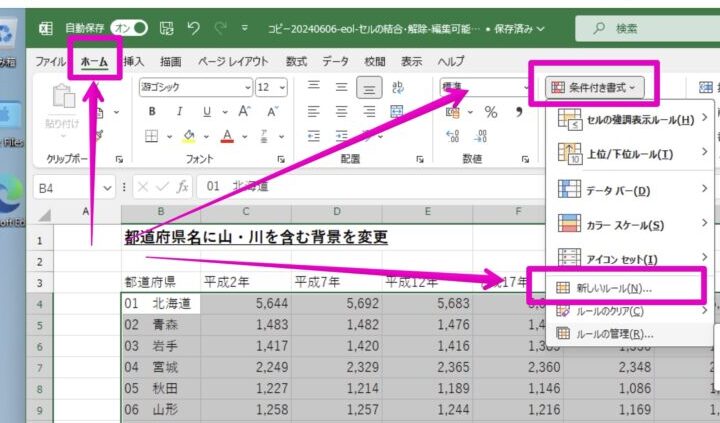This screenshot has width=720, height=423.
Task: Apply the red font color
Action: (227, 136)
